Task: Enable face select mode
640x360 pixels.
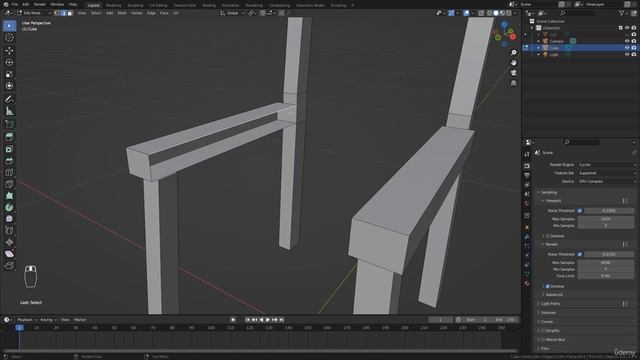Action: click(x=70, y=13)
